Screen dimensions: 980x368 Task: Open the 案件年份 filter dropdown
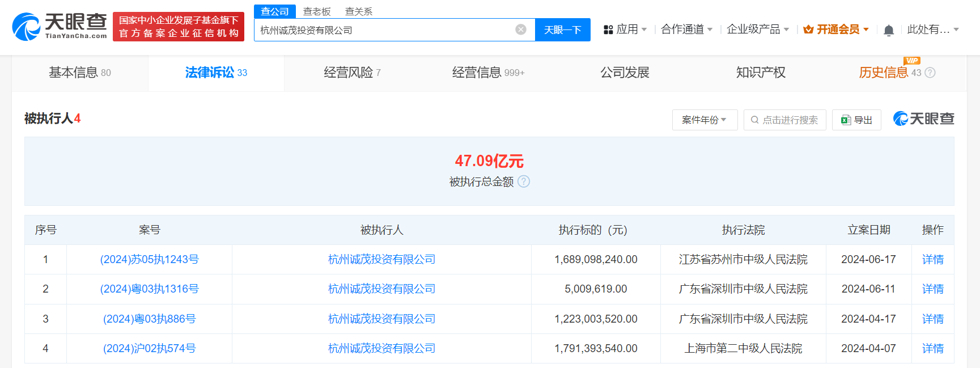pos(705,120)
